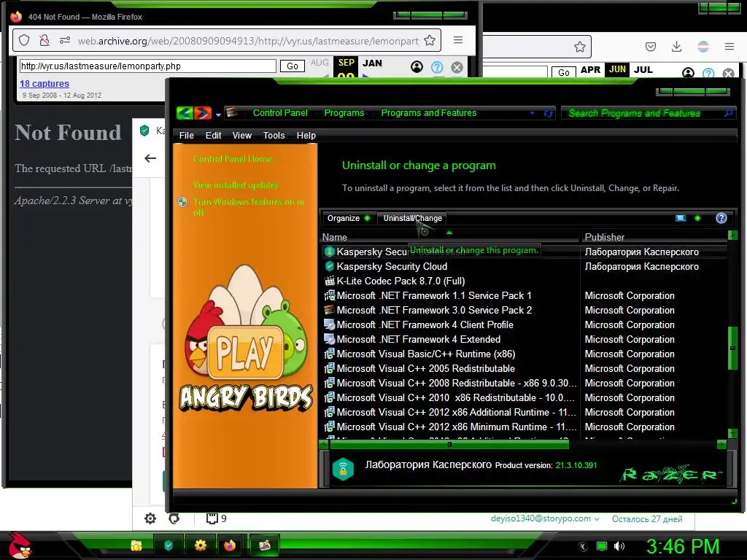Image resolution: width=747 pixels, height=560 pixels.
Task: Click the orange Forward arrow in Control Panel
Action: coord(203,113)
